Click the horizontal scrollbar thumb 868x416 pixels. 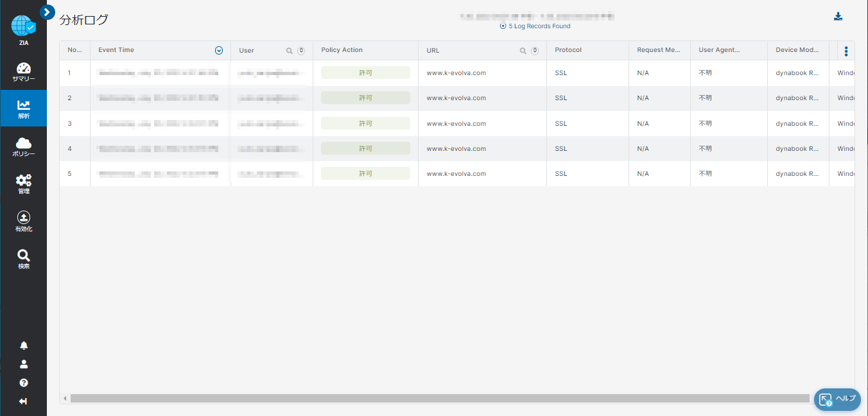440,399
